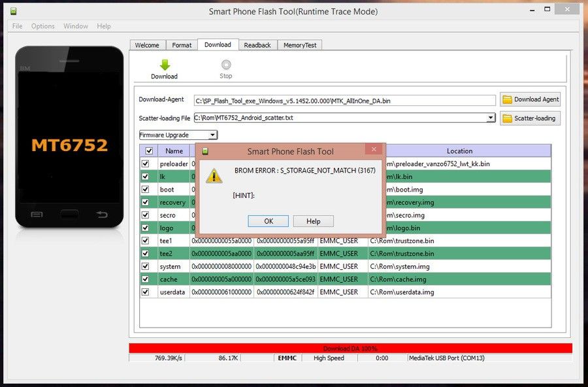The width and height of the screenshot is (588, 387).
Task: Click the Download Agent folder button
Action: (x=530, y=99)
